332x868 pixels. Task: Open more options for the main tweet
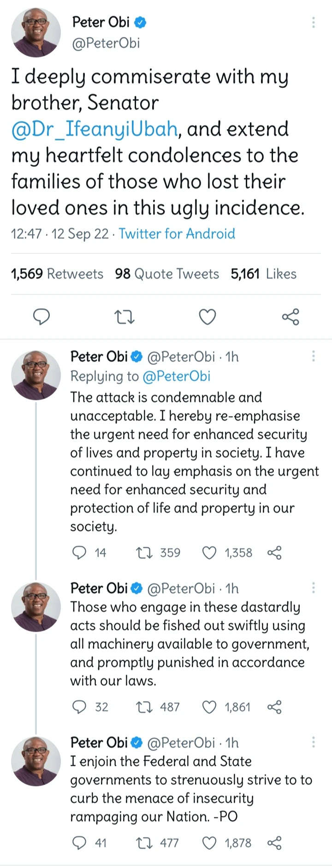point(314,22)
